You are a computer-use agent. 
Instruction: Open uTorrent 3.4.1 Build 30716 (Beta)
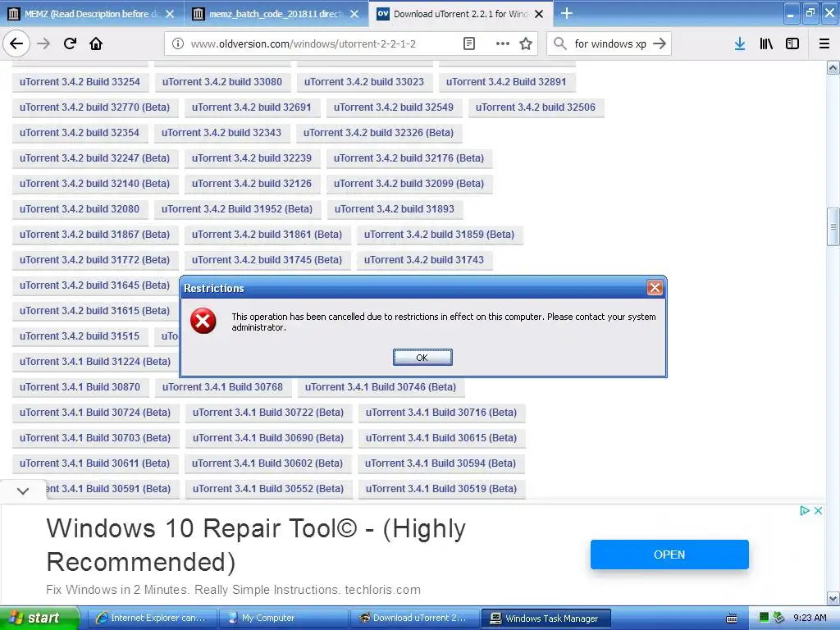pos(441,413)
